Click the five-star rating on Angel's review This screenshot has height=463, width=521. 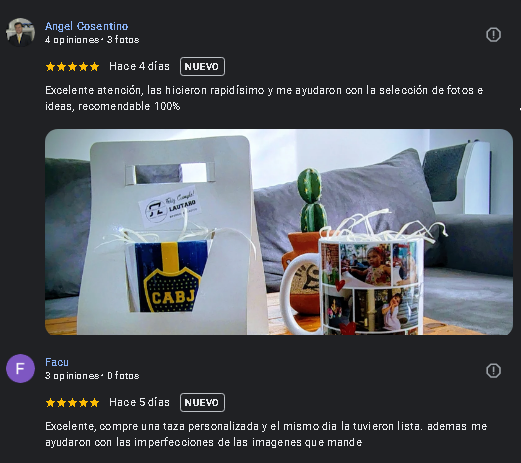click(72, 67)
